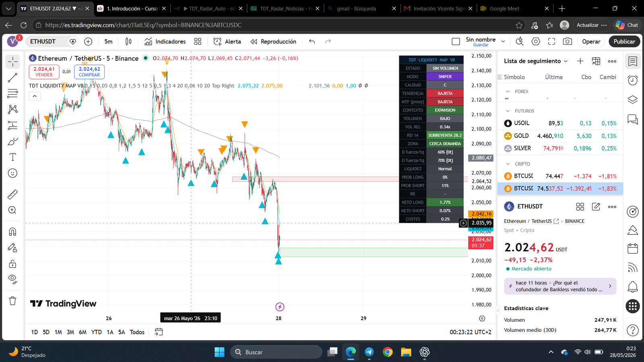The height and width of the screenshot is (362, 644).
Task: Open indicator templates grid icon
Action: 198,41
